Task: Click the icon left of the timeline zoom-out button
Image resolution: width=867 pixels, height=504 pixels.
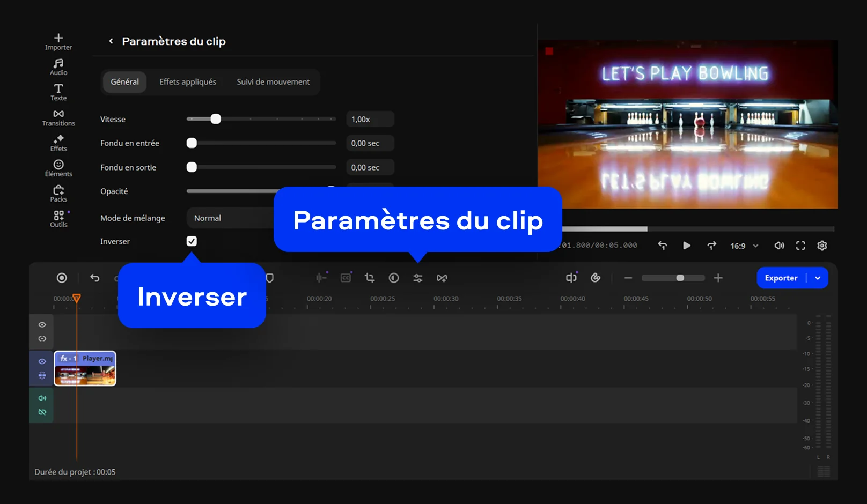Action: point(596,278)
